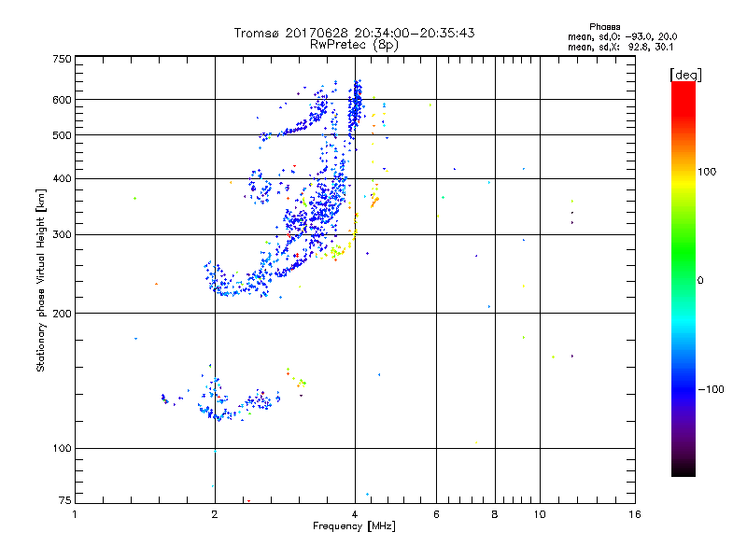
Task: Click the red top of the color bar
Action: (x=684, y=95)
